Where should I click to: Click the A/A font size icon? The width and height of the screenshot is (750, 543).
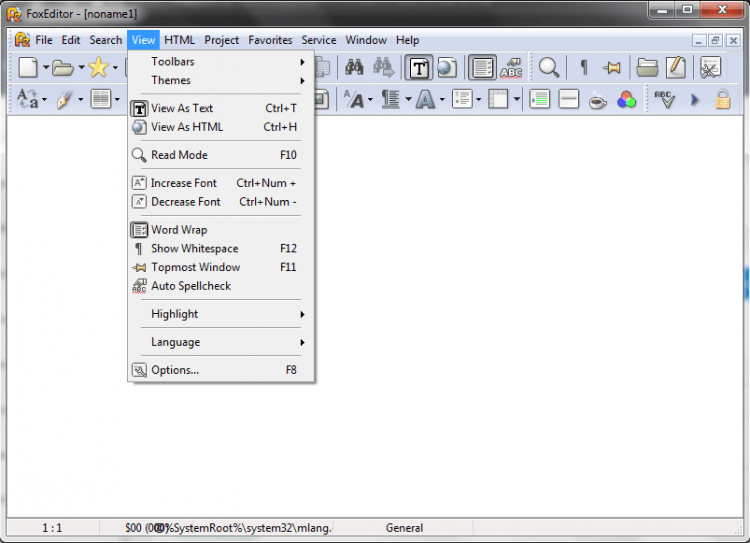[x=353, y=100]
